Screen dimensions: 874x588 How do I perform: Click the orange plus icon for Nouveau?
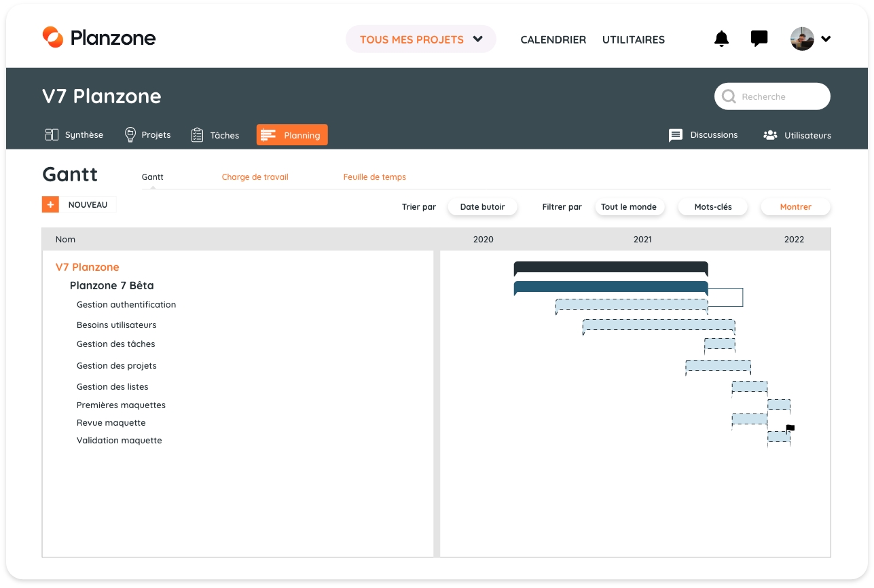50,204
